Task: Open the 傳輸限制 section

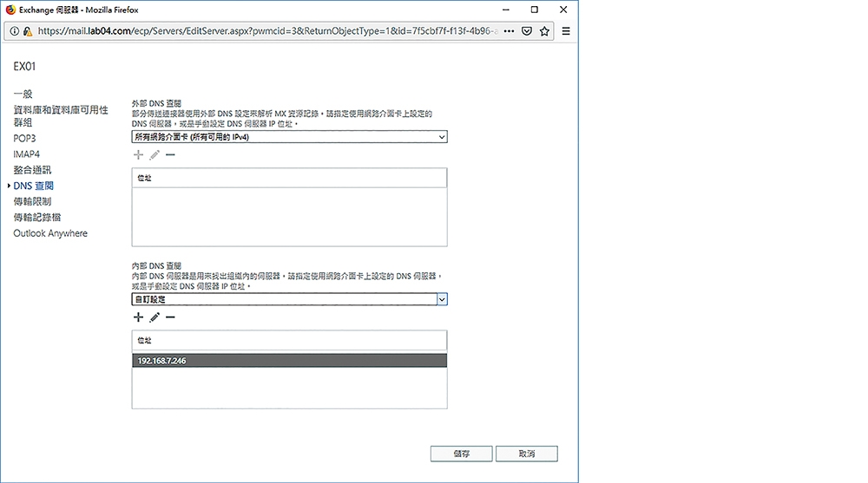Action: pyautogui.click(x=32, y=201)
